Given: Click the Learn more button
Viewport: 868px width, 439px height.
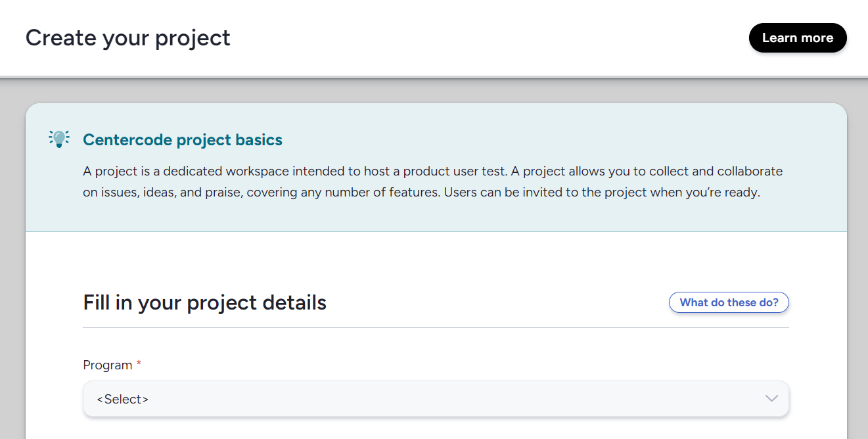Looking at the screenshot, I should [x=797, y=38].
